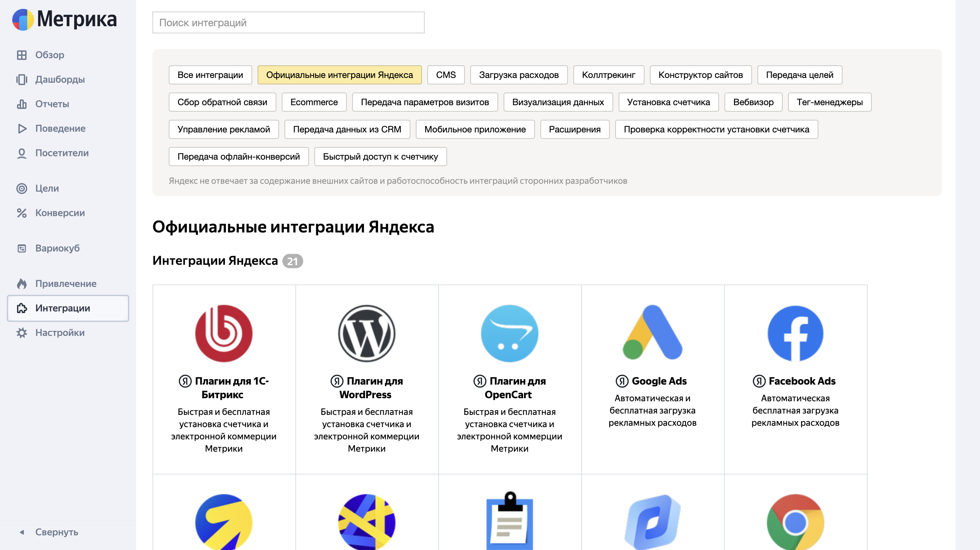Click the Настройки gear icon
This screenshot has width=980, height=550.
coord(22,333)
